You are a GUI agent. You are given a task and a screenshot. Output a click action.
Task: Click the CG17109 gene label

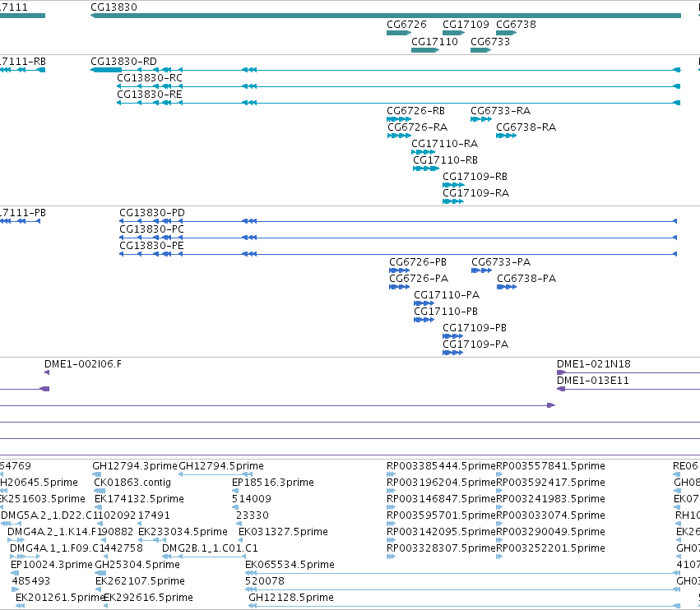(x=466, y=25)
